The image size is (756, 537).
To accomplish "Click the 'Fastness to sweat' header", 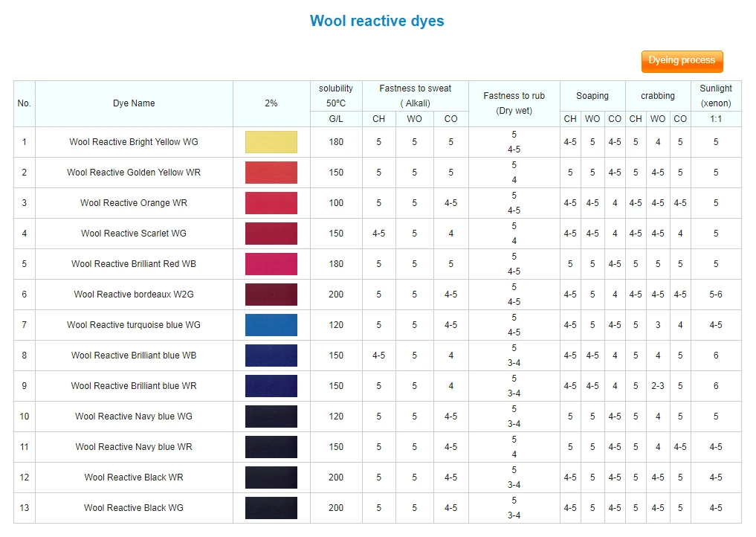I will [415, 95].
